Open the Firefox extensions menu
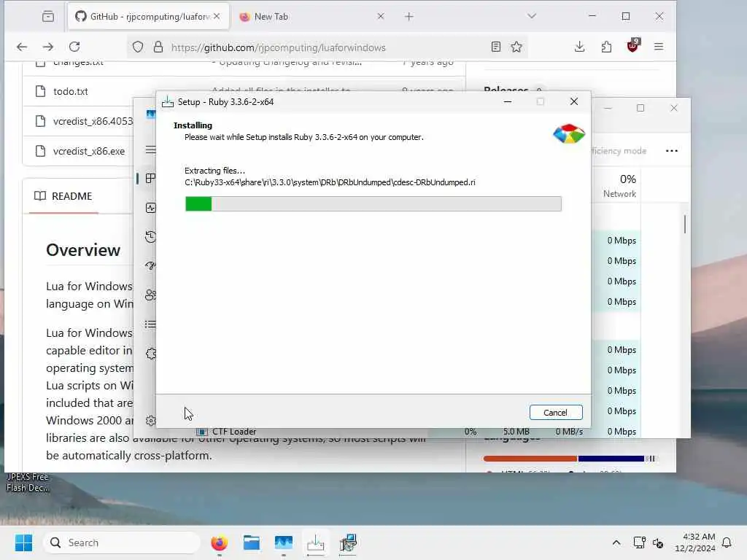 606,47
